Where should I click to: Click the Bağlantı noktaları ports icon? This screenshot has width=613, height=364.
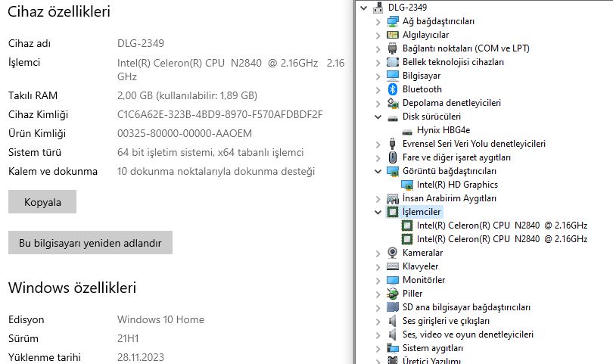393,48
